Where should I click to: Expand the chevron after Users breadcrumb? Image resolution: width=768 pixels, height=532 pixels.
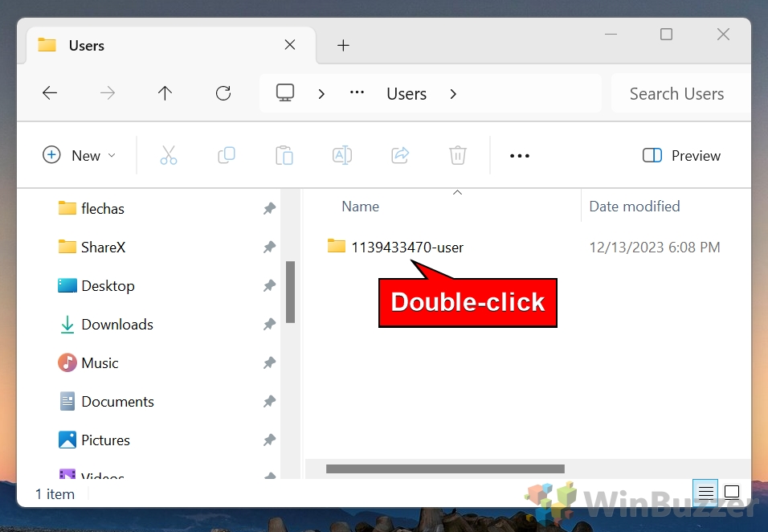pos(453,93)
